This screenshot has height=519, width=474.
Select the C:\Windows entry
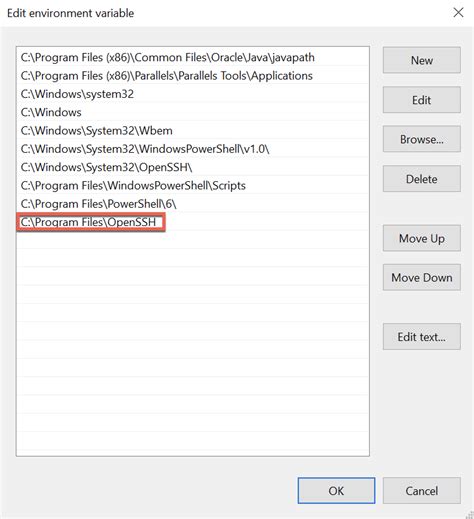point(193,112)
